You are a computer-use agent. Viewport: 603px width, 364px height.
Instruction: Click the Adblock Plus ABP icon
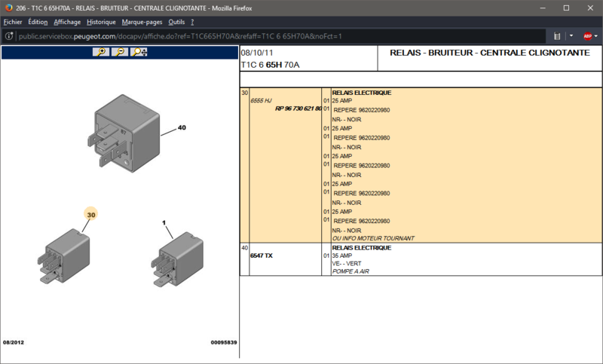[587, 36]
